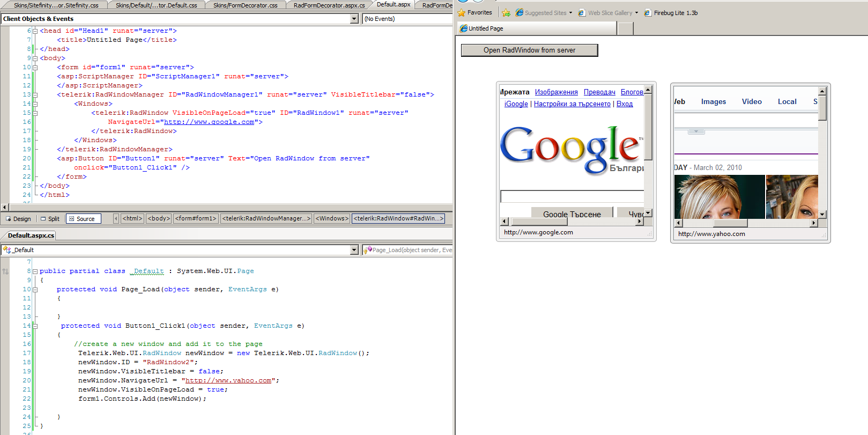Click the Вход sign-in link
868x435 pixels.
pos(625,104)
